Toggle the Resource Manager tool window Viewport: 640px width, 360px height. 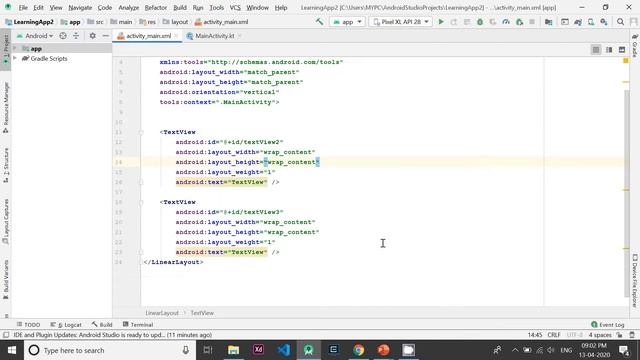coord(6,108)
